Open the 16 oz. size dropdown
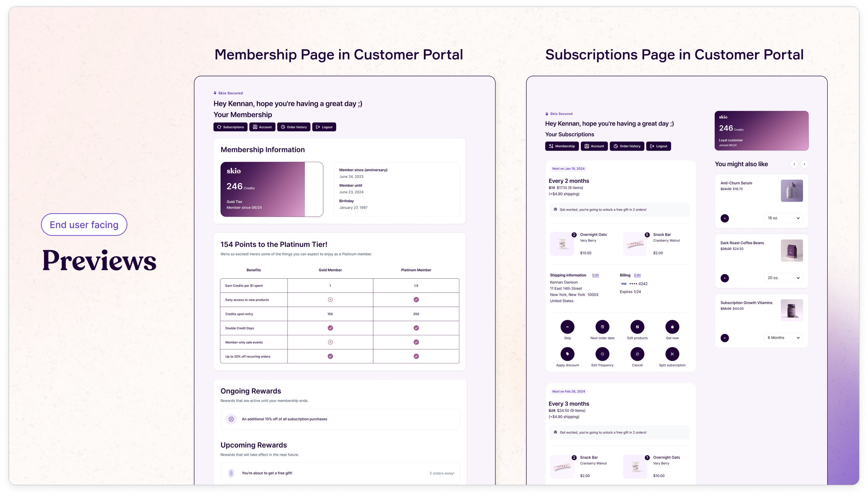 (783, 218)
